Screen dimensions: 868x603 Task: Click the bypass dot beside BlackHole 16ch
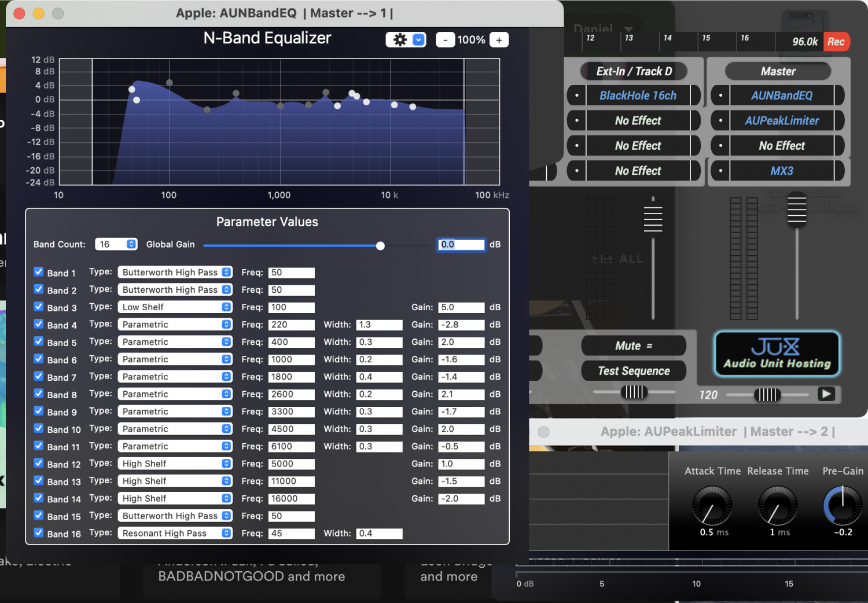tap(577, 95)
